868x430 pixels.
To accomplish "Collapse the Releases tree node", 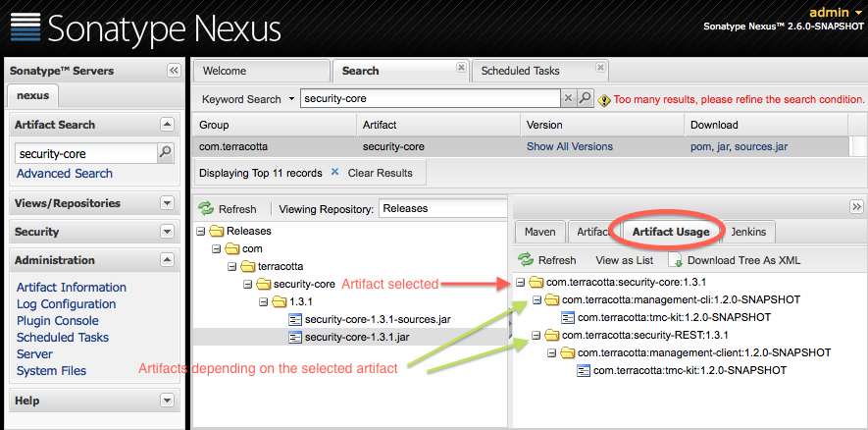I will [x=201, y=231].
